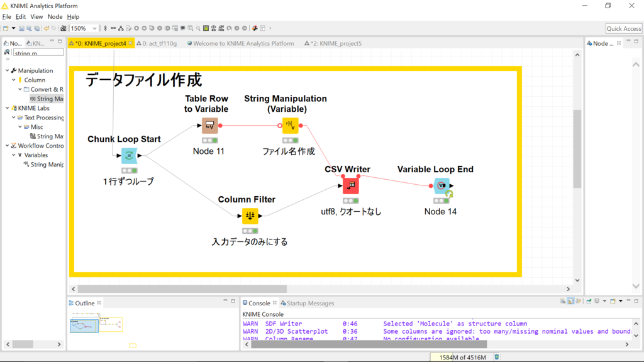Collapse the Convert & R tree folder

[19, 89]
